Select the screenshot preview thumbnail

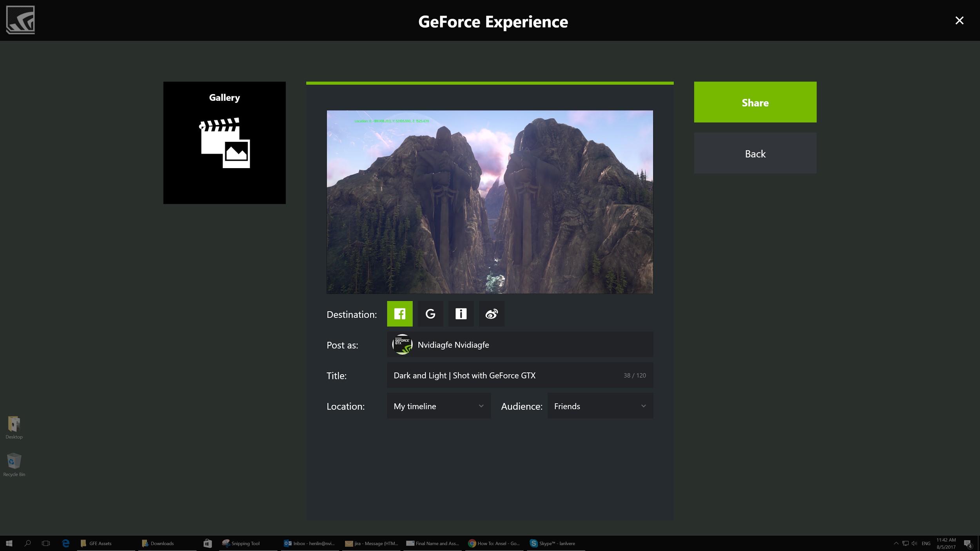[489, 201]
